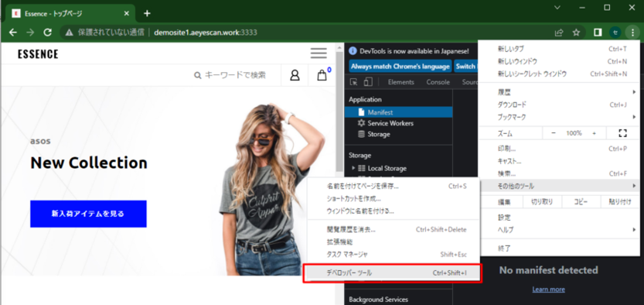Image resolution: width=644 pixels, height=305 pixels.
Task: Click 新入荷アイテムを見る button
Action: pos(88,214)
